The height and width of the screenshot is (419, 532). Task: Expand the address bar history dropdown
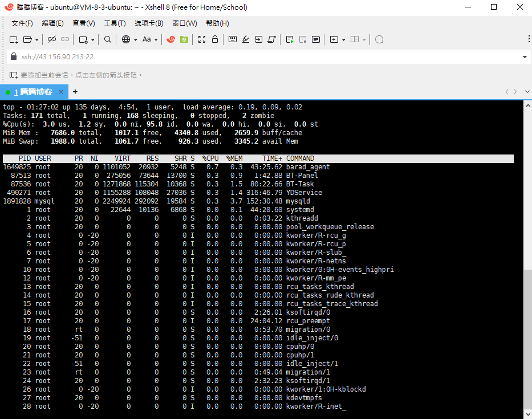[525, 57]
